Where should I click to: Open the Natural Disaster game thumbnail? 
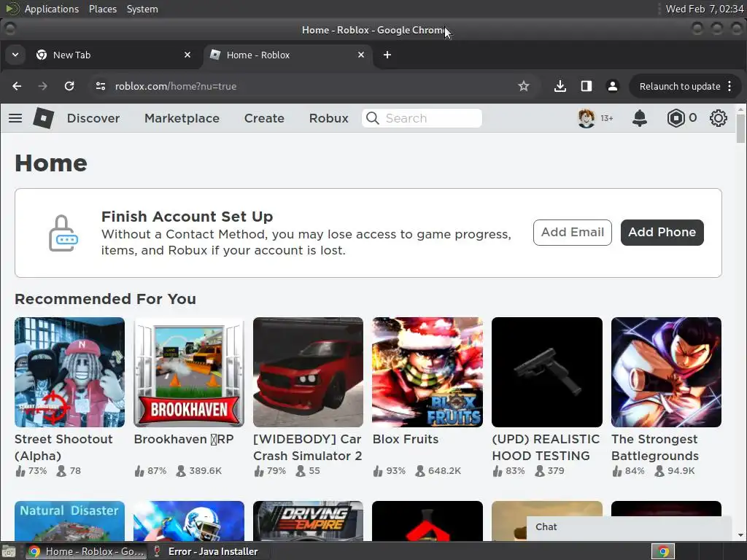[x=69, y=521]
